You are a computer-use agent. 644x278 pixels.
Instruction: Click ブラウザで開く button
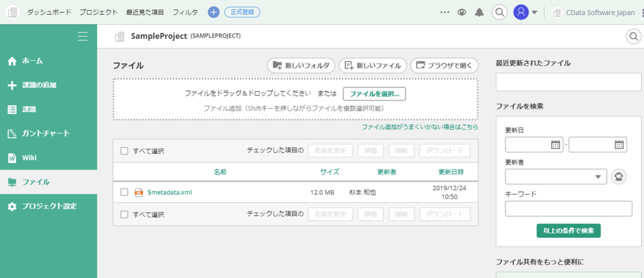point(444,65)
